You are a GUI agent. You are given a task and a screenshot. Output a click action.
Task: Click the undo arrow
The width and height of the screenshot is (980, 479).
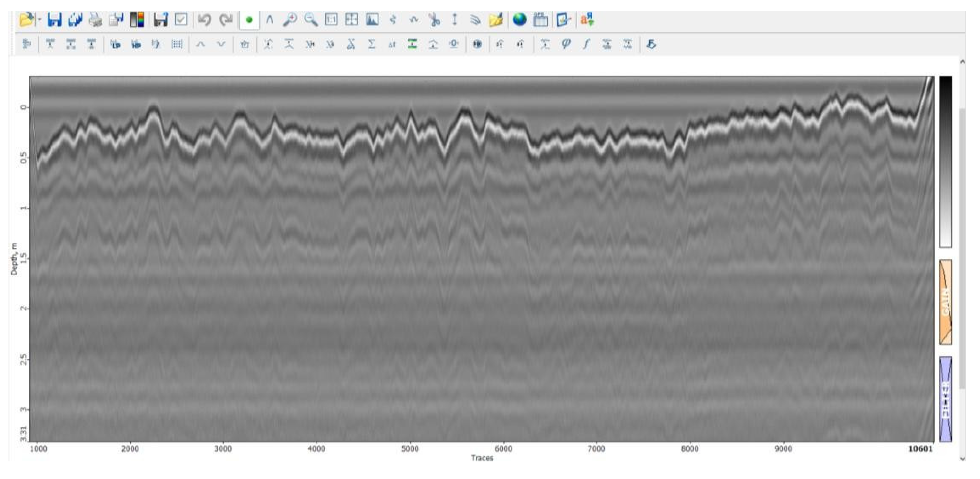point(204,20)
